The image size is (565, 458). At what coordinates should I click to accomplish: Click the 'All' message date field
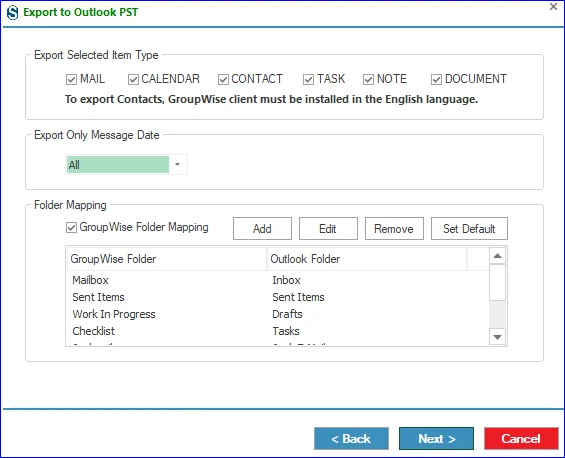point(118,165)
